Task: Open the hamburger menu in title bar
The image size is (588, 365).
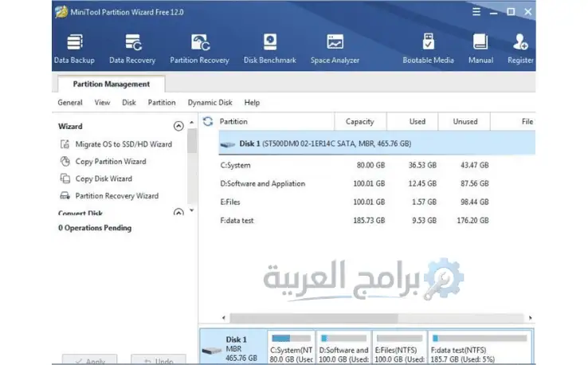Action: [x=476, y=12]
